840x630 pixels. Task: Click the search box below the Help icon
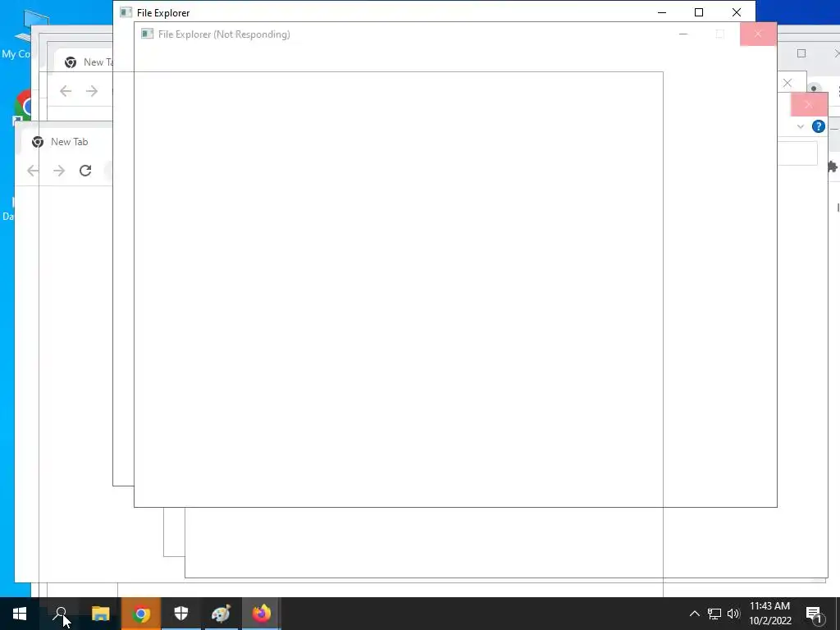[797, 153]
